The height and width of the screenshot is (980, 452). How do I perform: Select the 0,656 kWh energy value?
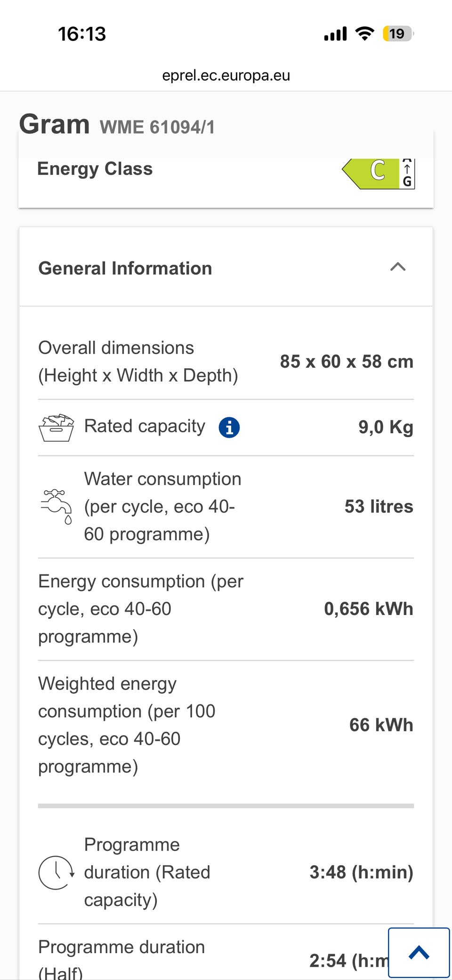(368, 609)
